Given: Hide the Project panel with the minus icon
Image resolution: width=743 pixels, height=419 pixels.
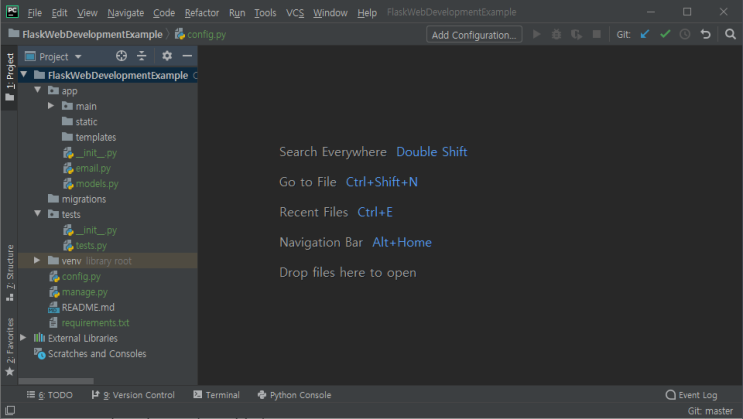Looking at the screenshot, I should 187,56.
